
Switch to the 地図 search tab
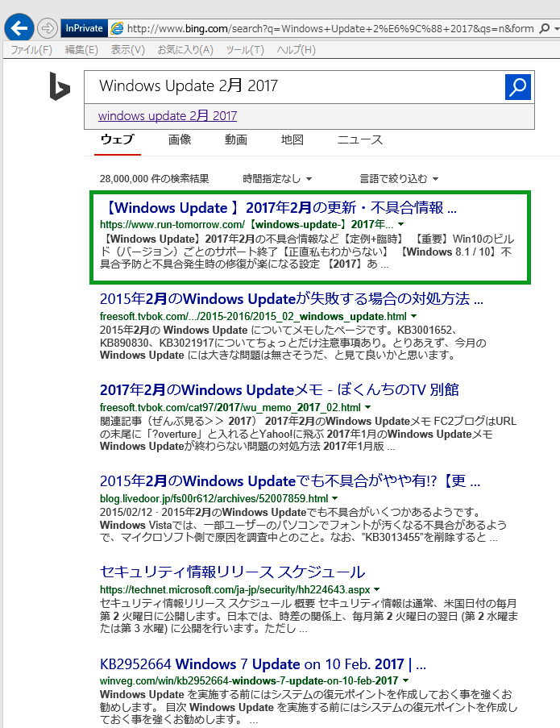(292, 139)
